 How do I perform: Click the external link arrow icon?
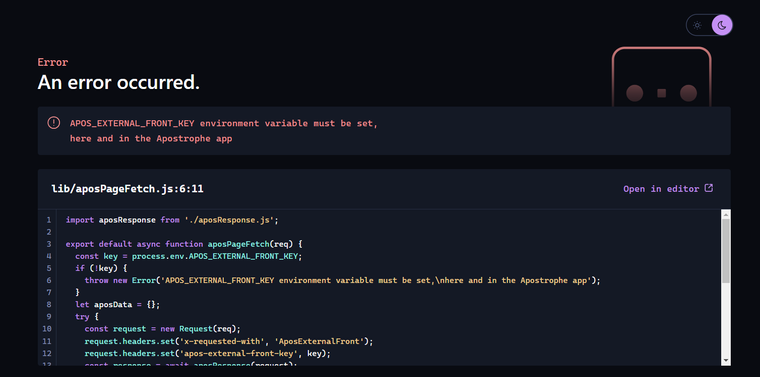(x=708, y=188)
